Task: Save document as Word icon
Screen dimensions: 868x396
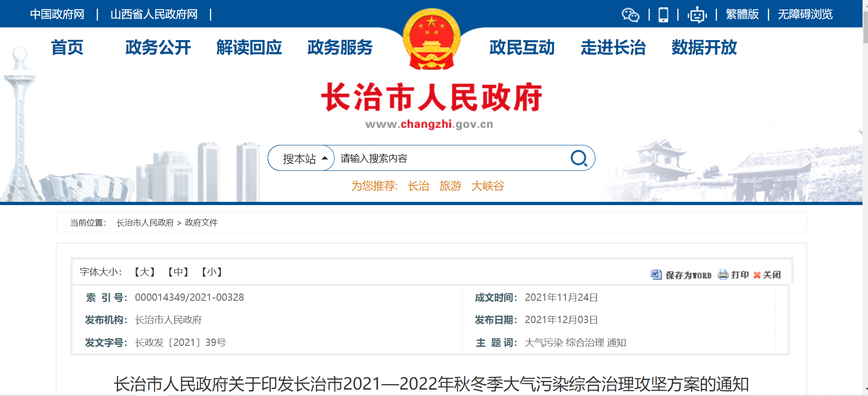Action: click(x=656, y=274)
